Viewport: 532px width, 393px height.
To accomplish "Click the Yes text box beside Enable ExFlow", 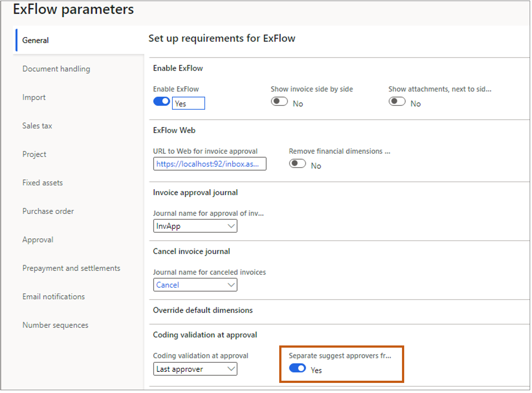I will pyautogui.click(x=188, y=103).
